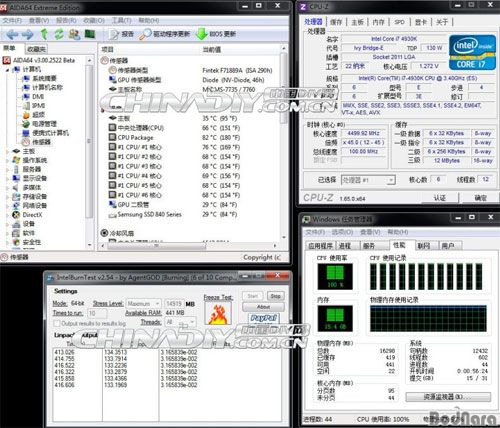
Task: Select the overclock flame tree item
Action: 34,115
